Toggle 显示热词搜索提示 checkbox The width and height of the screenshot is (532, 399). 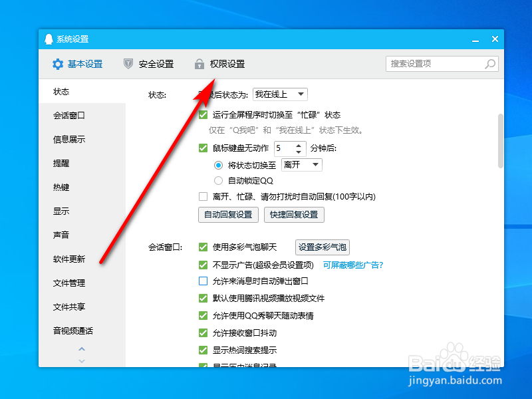click(203, 350)
